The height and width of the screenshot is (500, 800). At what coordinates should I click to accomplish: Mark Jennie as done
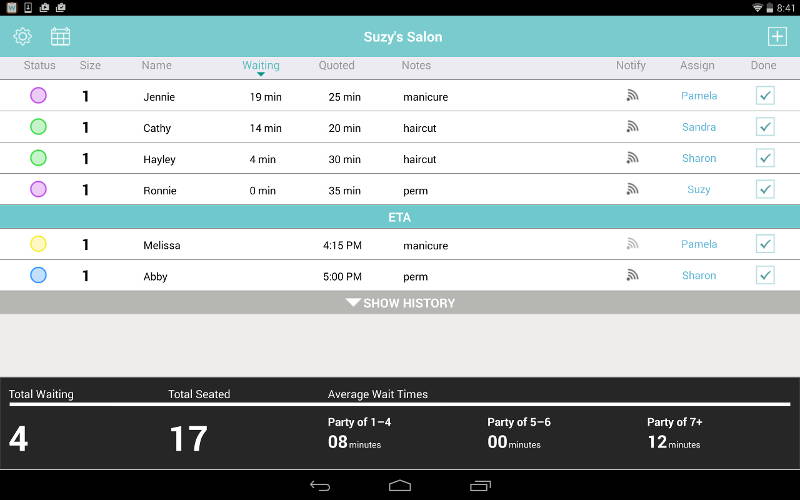click(765, 95)
